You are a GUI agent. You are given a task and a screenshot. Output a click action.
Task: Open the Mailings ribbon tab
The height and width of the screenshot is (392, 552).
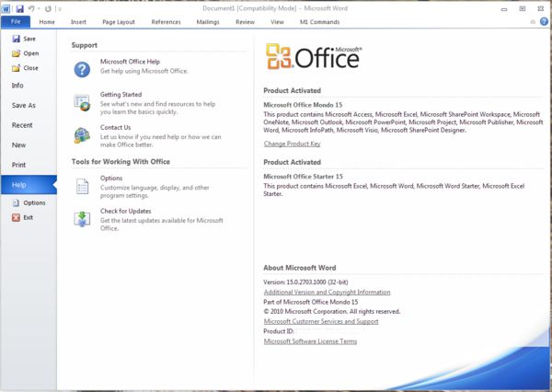pos(208,22)
